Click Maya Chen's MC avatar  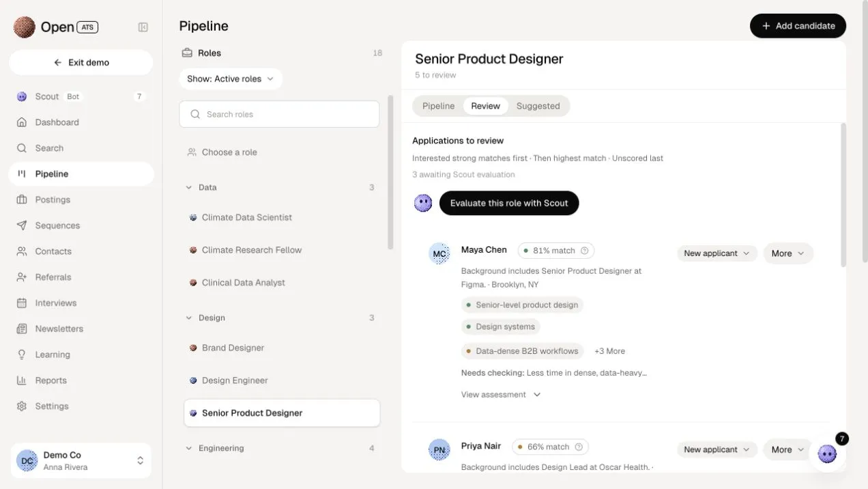[439, 253]
